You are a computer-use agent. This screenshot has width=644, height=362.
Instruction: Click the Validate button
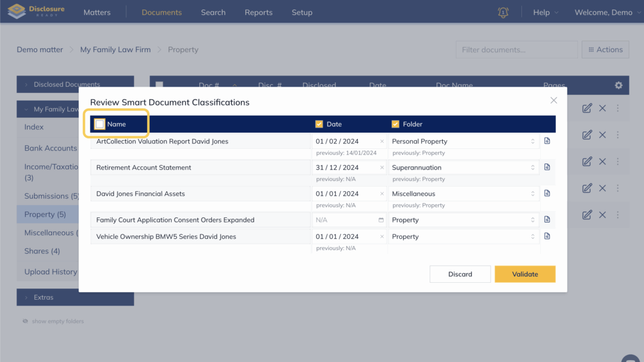click(525, 274)
